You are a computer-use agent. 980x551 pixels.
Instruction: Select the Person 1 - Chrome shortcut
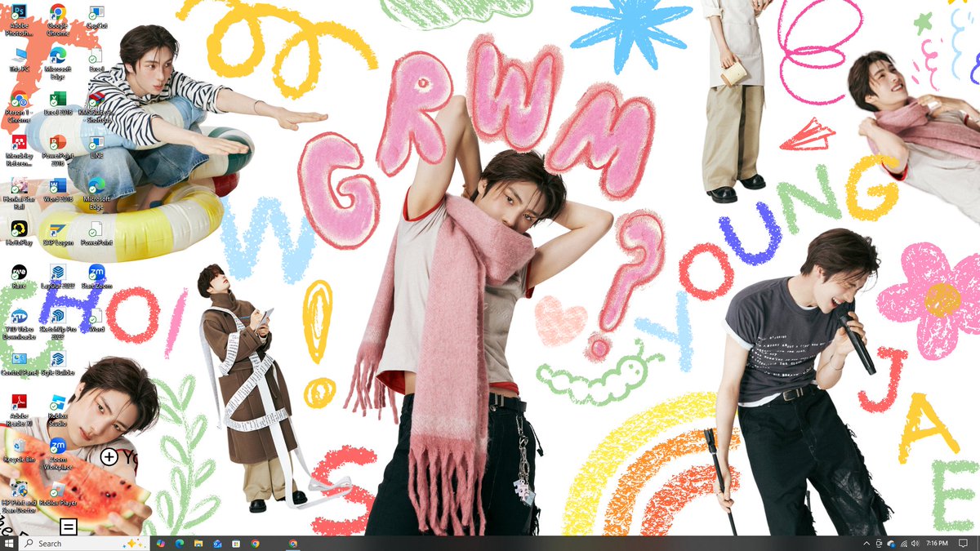(18, 106)
